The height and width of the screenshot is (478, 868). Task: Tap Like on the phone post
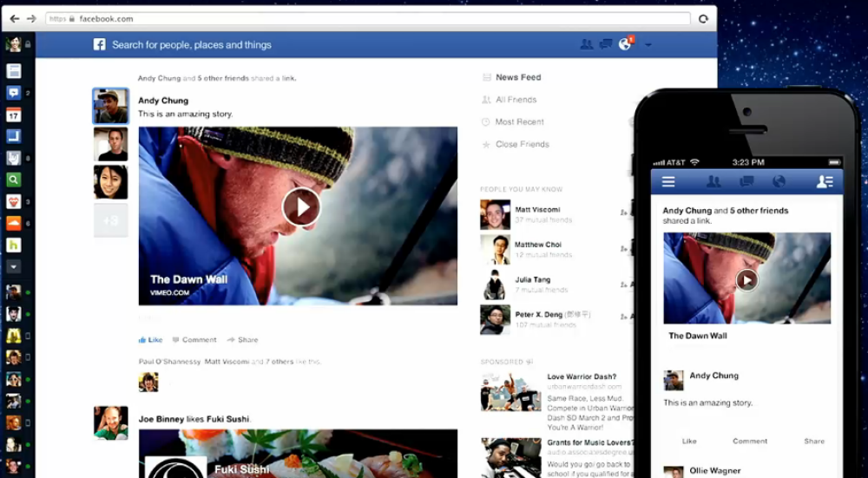[689, 441]
